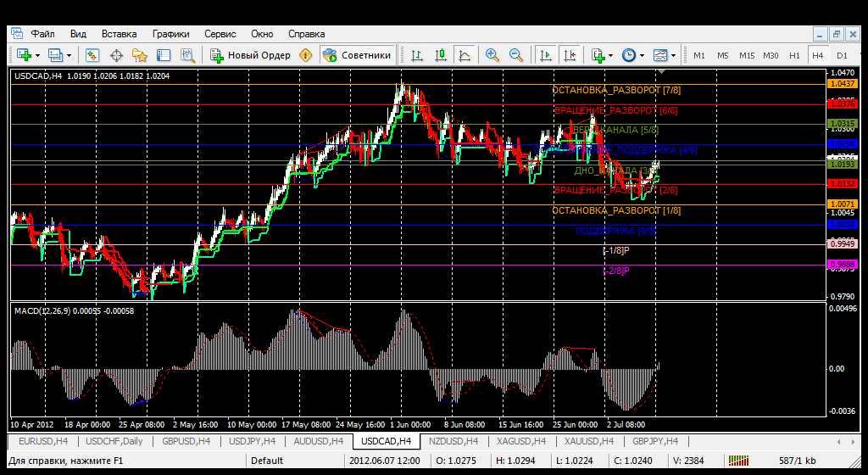Open the Market Watch window icon
The image size is (868, 475).
coord(92,55)
